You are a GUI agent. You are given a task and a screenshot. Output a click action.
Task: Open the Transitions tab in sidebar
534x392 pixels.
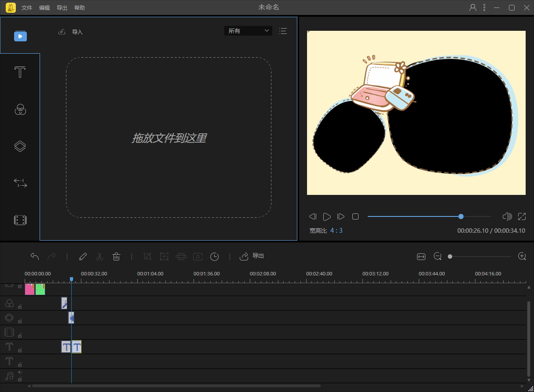point(20,183)
